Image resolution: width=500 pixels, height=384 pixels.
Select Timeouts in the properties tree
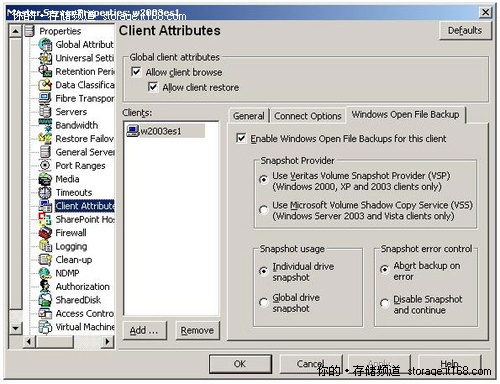pyautogui.click(x=74, y=192)
